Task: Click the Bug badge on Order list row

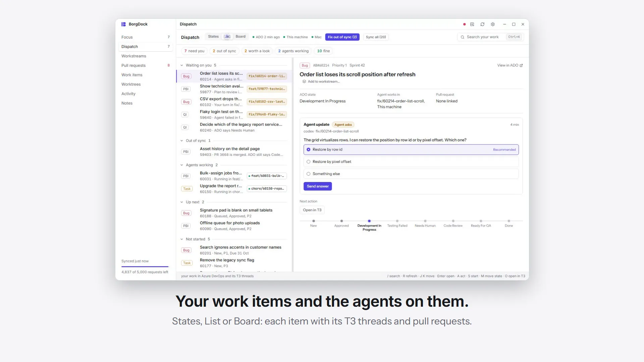Action: point(186,76)
